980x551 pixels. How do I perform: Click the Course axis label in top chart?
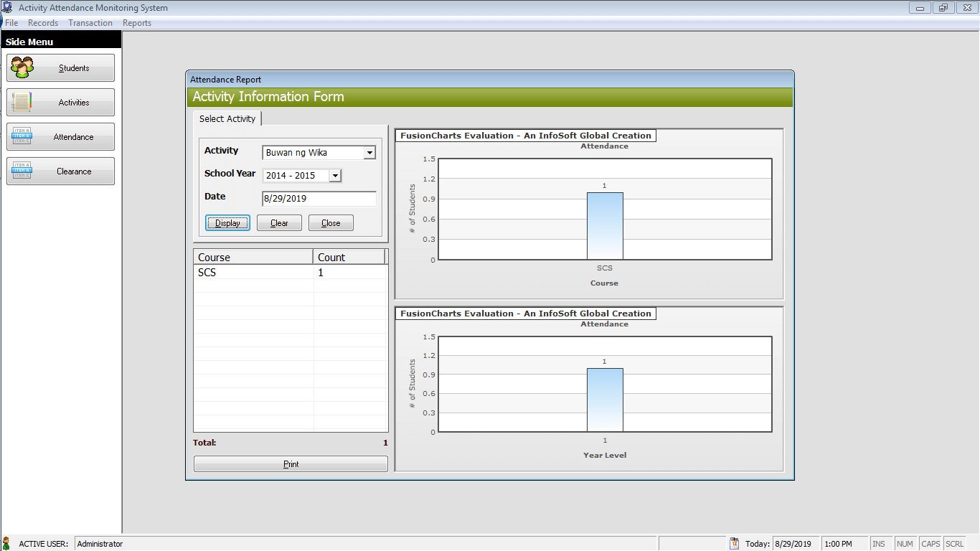[x=604, y=283]
